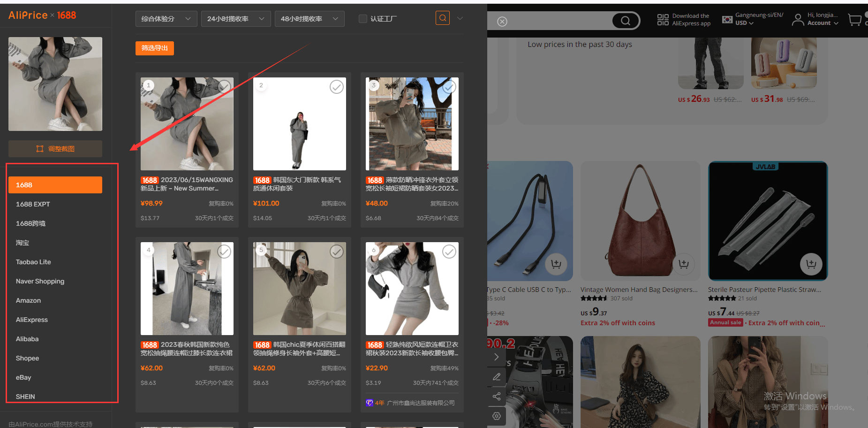Viewport: 868px width, 428px height.
Task: Open the settings gear in side toolbar
Action: coord(497,416)
